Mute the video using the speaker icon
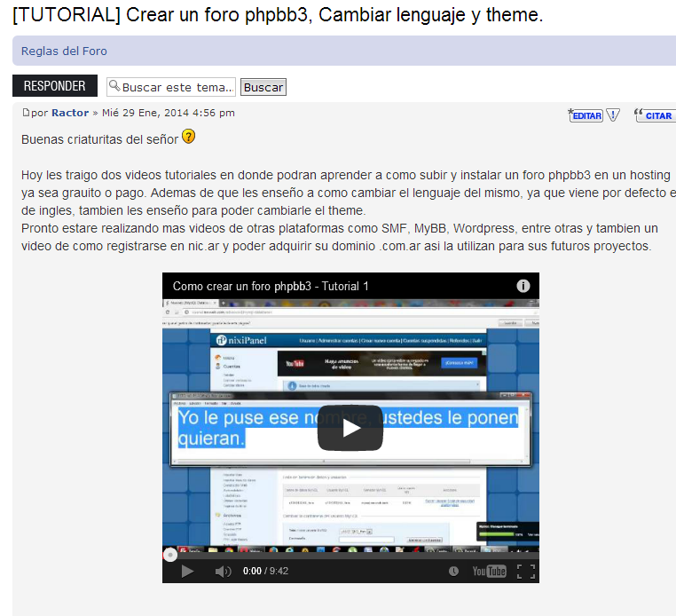The height and width of the screenshot is (616, 676). (223, 572)
